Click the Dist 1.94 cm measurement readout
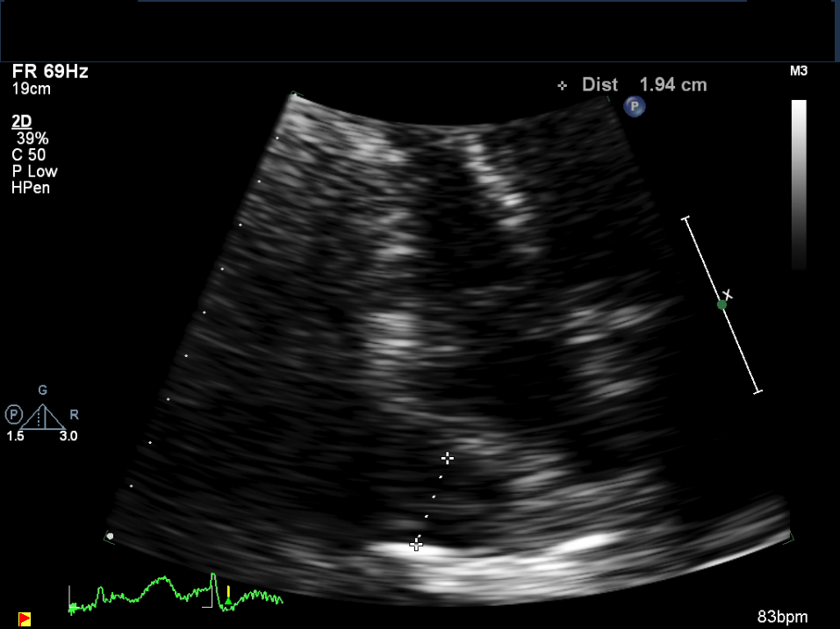The image size is (840, 629). click(x=644, y=85)
